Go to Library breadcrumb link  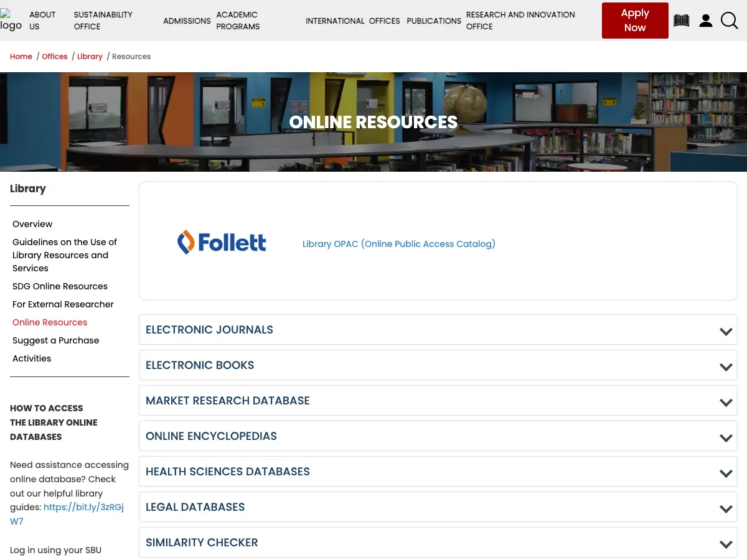pos(90,57)
